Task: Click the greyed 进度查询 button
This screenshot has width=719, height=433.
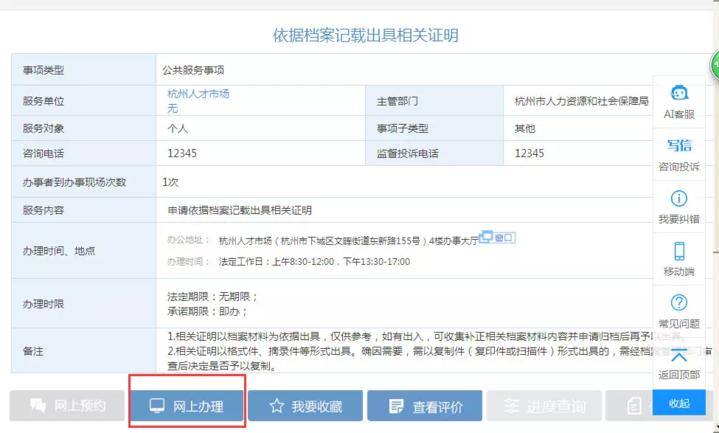Action: (544, 405)
